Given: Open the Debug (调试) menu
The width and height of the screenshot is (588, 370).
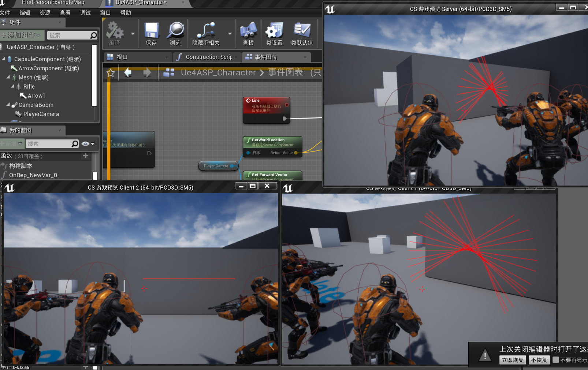Looking at the screenshot, I should pos(85,12).
